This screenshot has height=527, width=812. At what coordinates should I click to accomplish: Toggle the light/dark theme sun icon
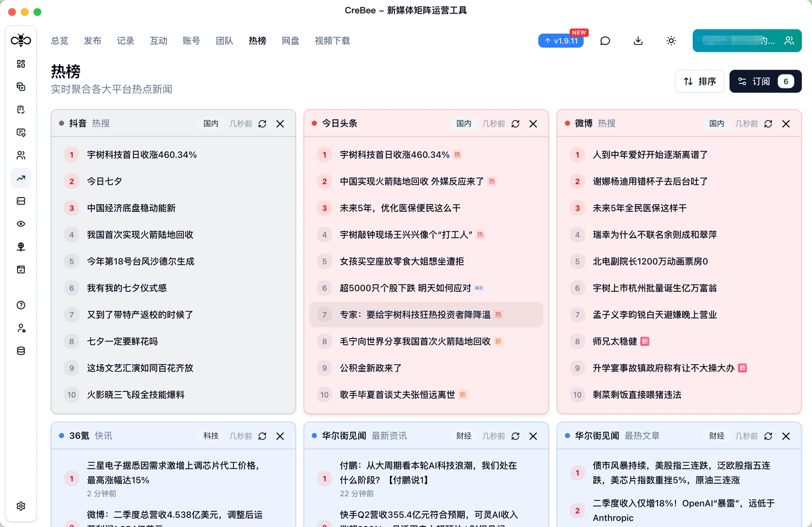click(x=671, y=41)
